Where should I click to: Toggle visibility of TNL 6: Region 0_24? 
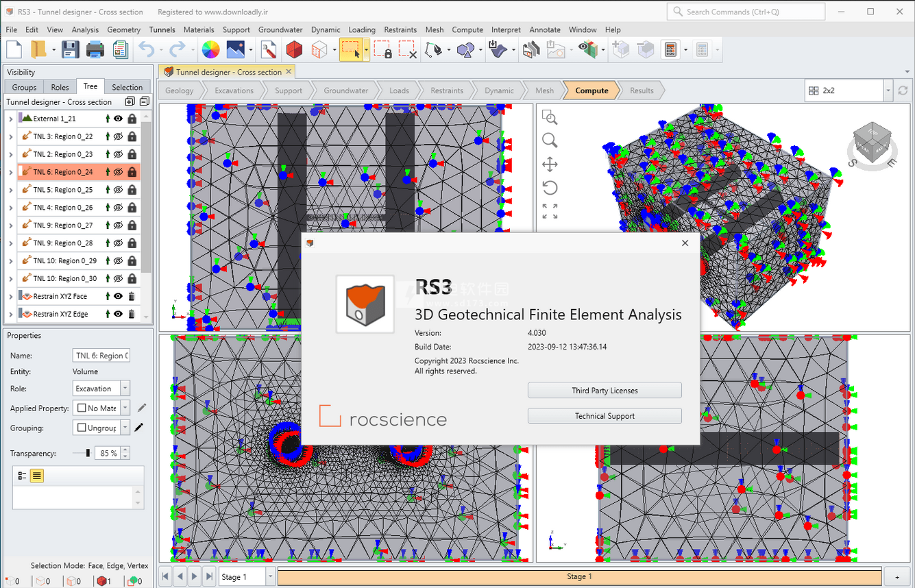(118, 172)
